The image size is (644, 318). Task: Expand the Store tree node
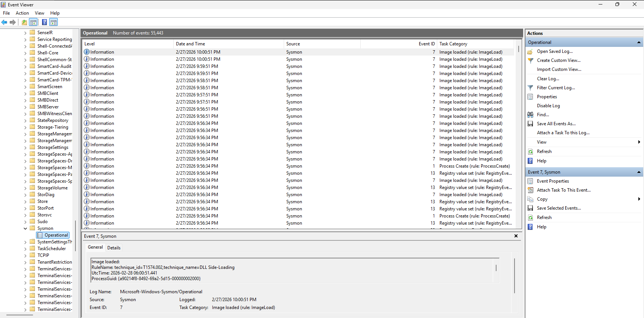pos(25,201)
